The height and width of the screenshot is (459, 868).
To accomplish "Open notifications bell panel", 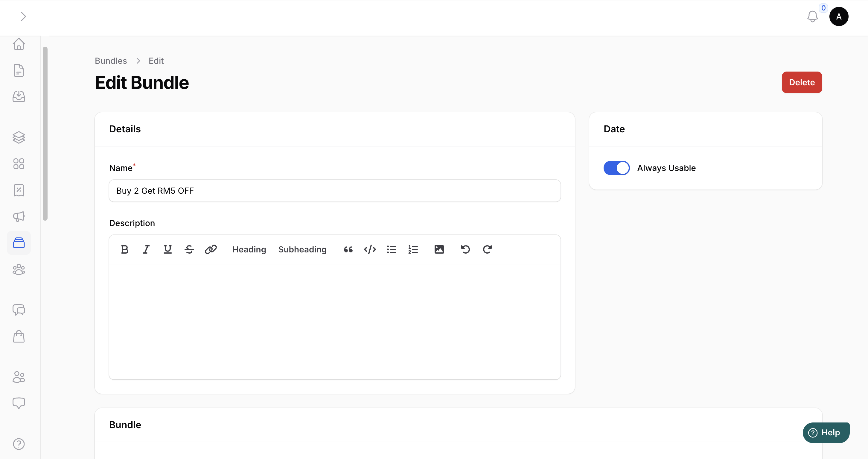I will tap(812, 16).
